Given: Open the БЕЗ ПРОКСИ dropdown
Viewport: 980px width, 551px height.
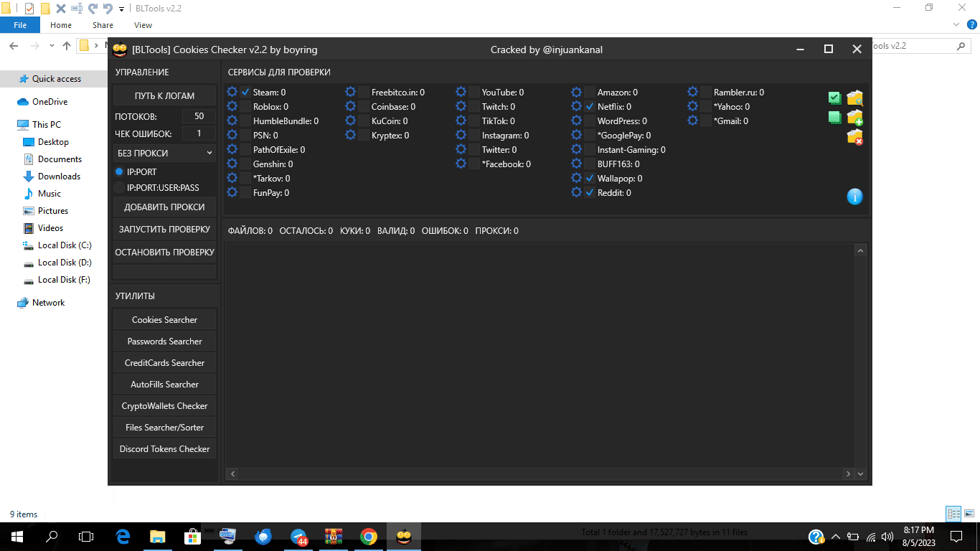Looking at the screenshot, I should pos(164,153).
